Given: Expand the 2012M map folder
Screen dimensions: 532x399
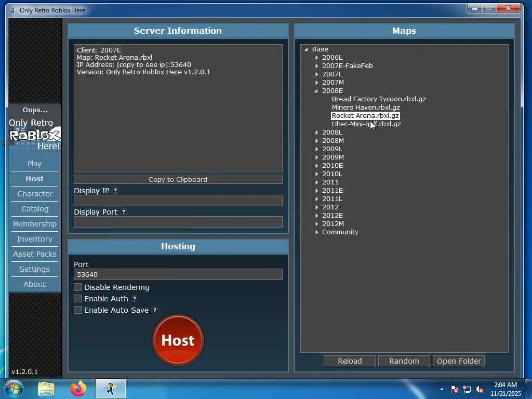Looking at the screenshot, I should [316, 224].
